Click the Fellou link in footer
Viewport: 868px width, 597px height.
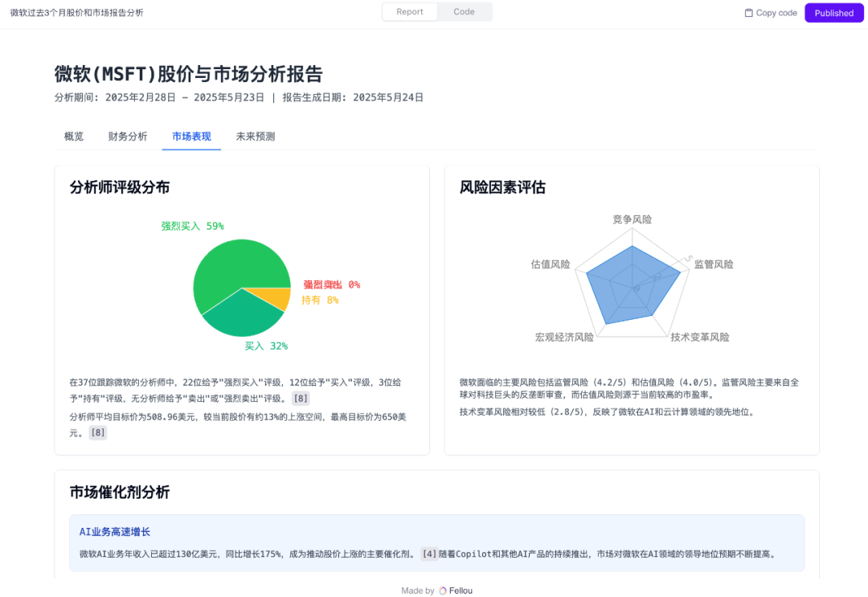(x=461, y=591)
